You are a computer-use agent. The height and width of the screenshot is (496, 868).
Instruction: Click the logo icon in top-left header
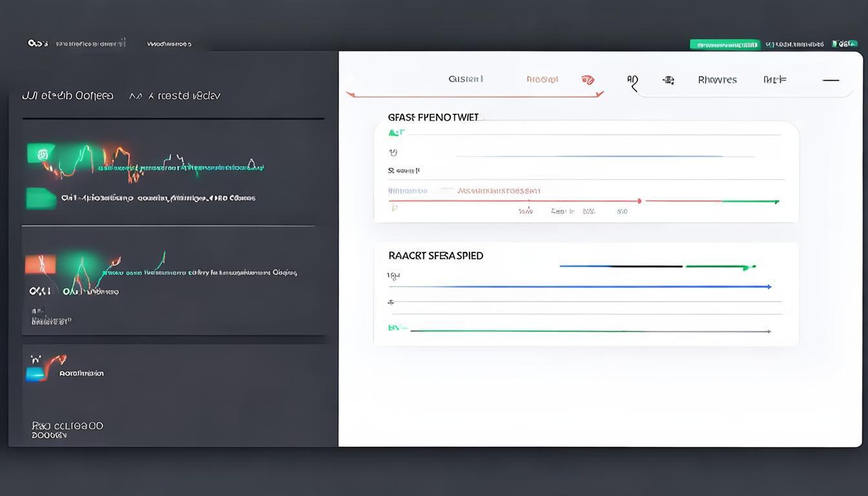[x=37, y=43]
